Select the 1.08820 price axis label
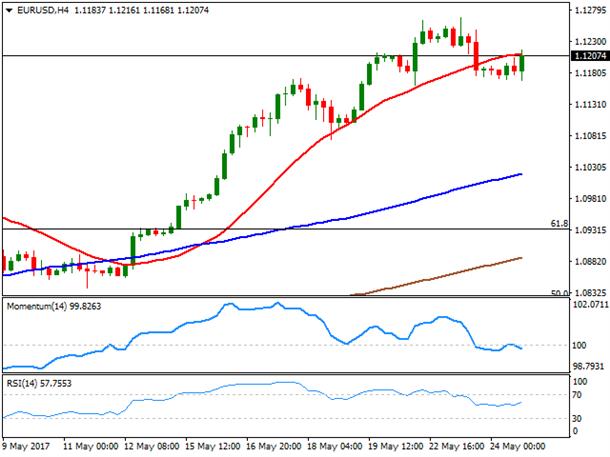Viewport: 610px width, 457px height. tap(590, 261)
